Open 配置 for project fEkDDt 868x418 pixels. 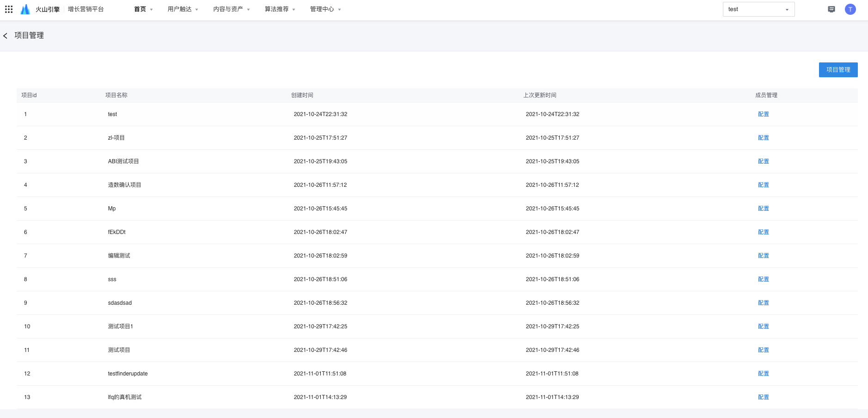763,232
